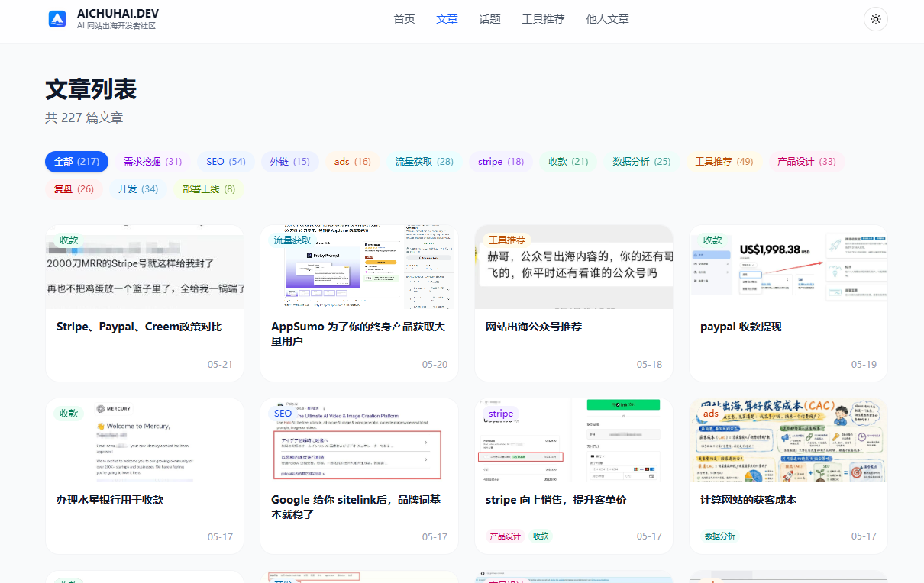Viewport: 924px width, 583px height.
Task: Click SEO badge on Google sitelink thumbnail
Action: pyautogui.click(x=283, y=413)
